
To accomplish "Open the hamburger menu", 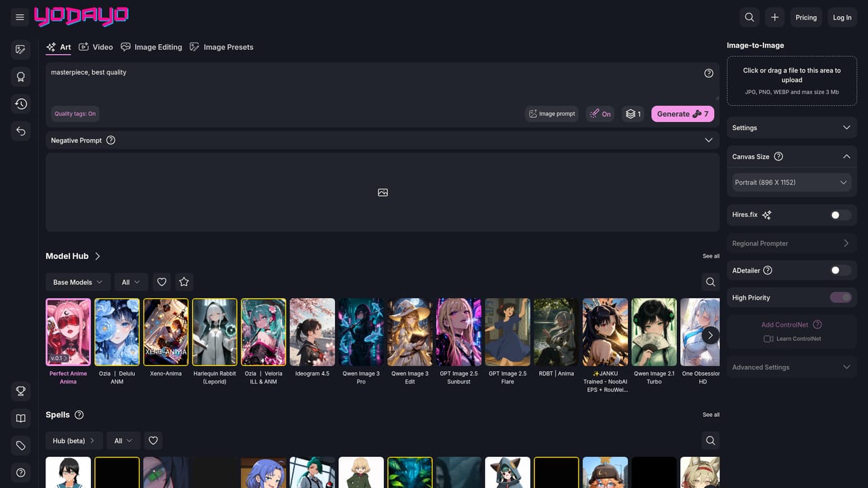I will click(20, 17).
